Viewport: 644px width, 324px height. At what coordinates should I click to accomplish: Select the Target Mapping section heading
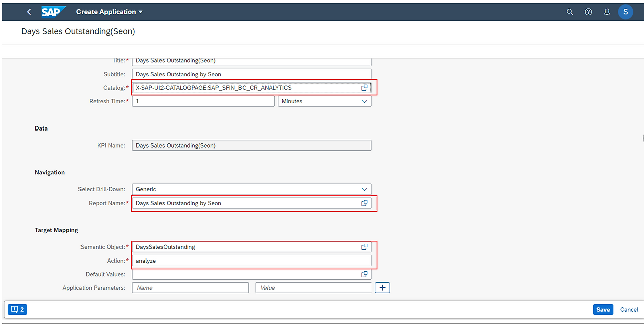pyautogui.click(x=56, y=230)
